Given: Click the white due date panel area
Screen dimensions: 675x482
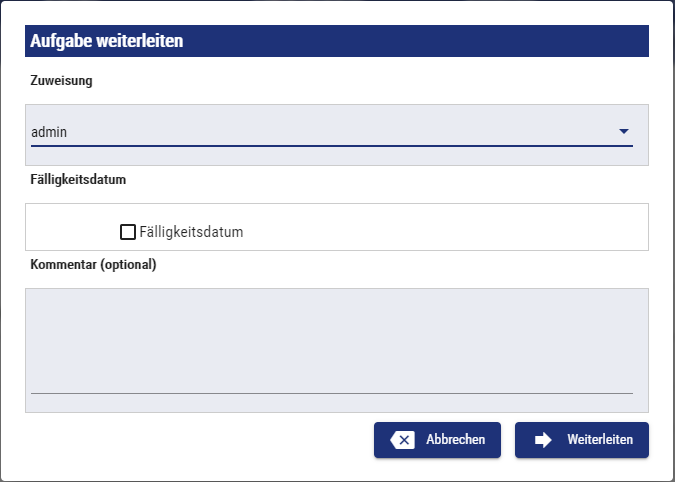Looking at the screenshot, I should point(450,227).
